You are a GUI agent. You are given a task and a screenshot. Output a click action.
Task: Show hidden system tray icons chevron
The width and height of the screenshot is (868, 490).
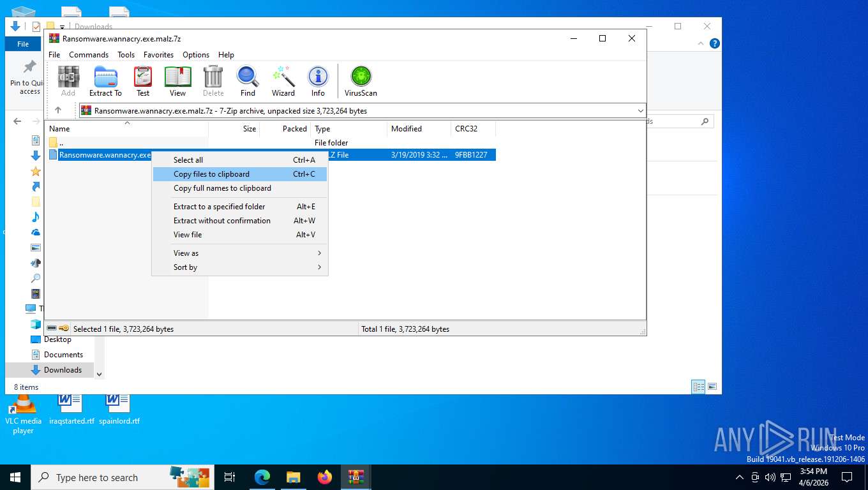(740, 477)
